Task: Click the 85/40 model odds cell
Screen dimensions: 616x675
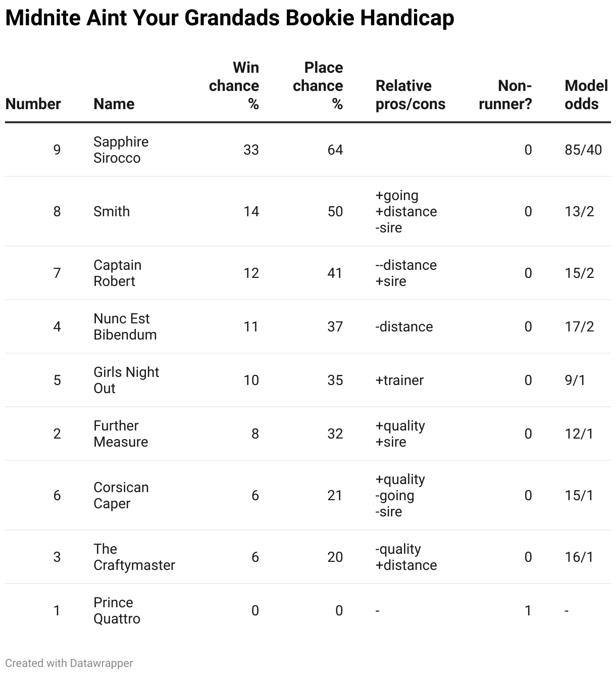Action: pyautogui.click(x=583, y=150)
